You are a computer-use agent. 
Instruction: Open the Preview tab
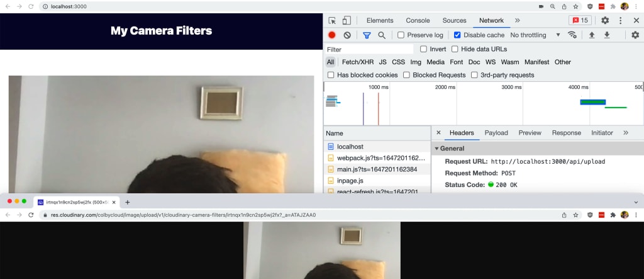tap(530, 132)
